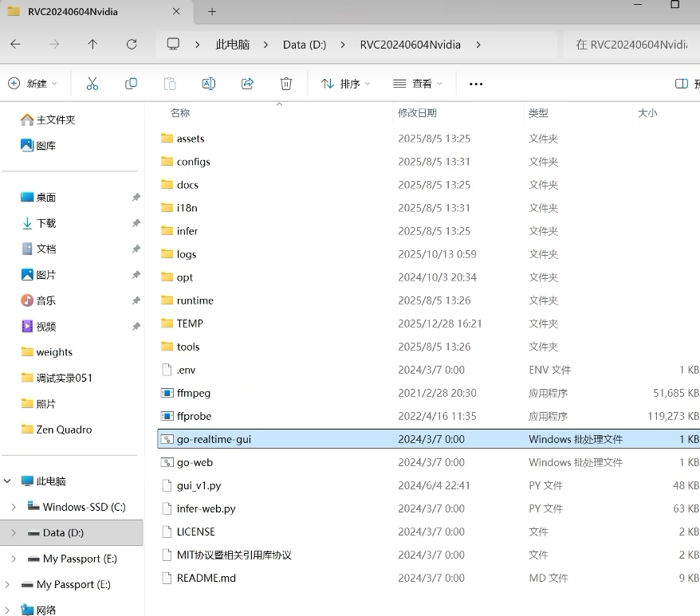700x616 pixels.
Task: Click the monitor icon in address bar
Action: pyautogui.click(x=173, y=44)
